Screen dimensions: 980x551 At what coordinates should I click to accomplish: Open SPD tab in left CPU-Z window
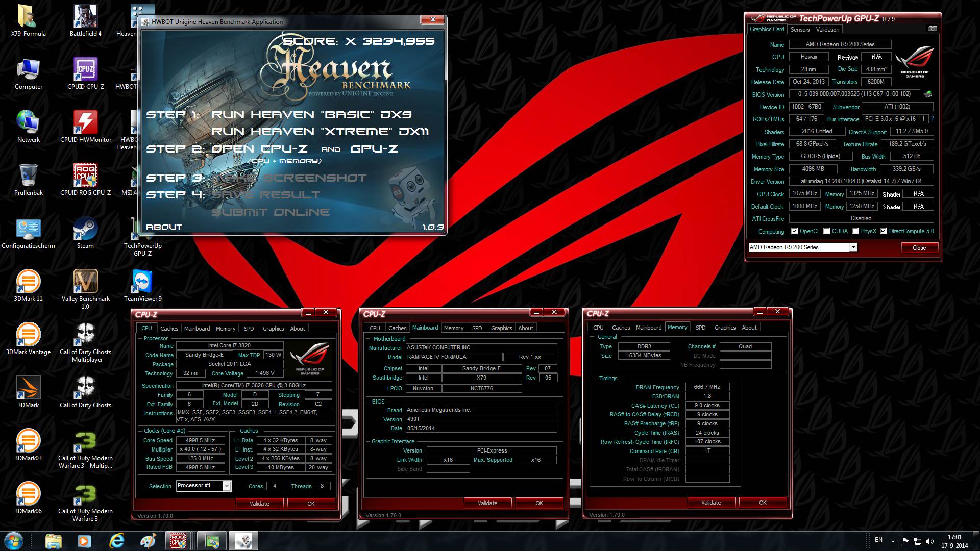[x=249, y=329]
